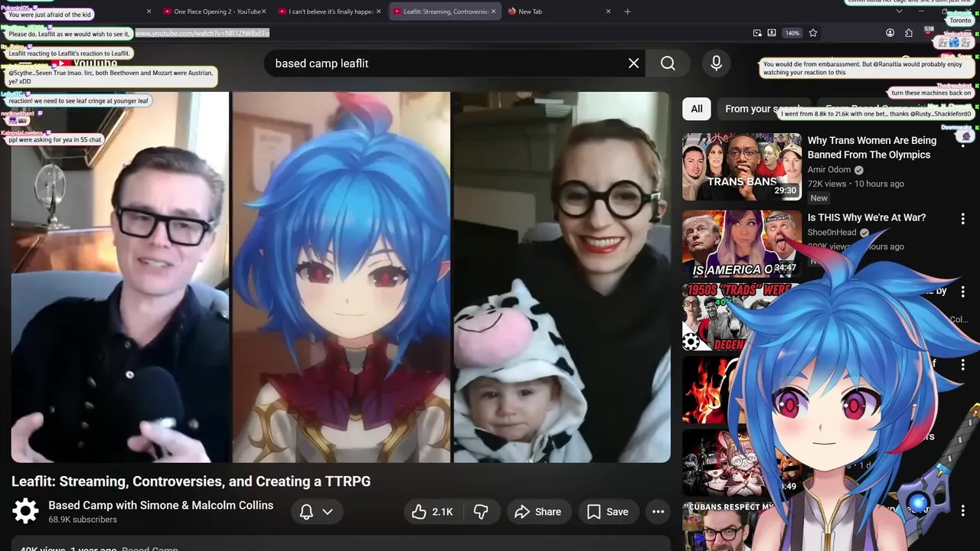Open three-dot menu for the flames thumbnail video
The width and height of the screenshot is (980, 551).
tap(962, 364)
